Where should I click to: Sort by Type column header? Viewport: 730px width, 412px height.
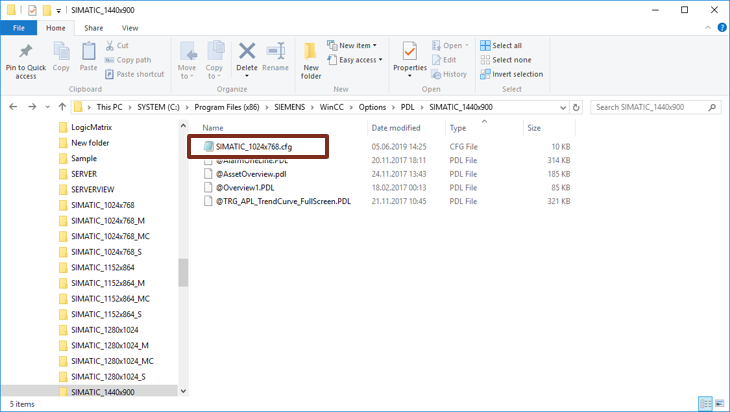[458, 128]
